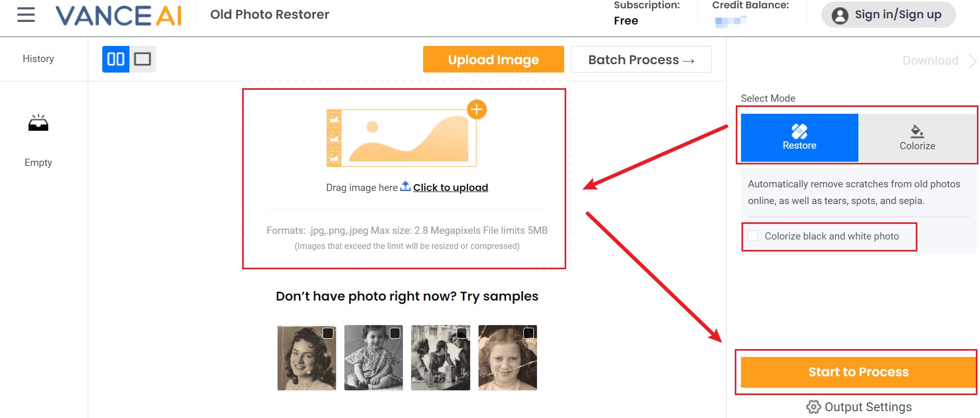The height and width of the screenshot is (418, 980).
Task: Click the VanceAI logo
Action: [119, 16]
